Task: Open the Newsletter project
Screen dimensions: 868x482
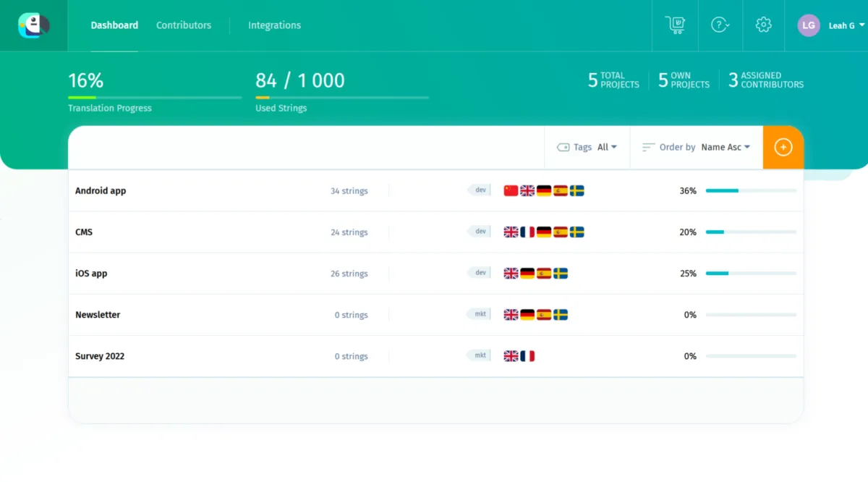Action: (98, 315)
